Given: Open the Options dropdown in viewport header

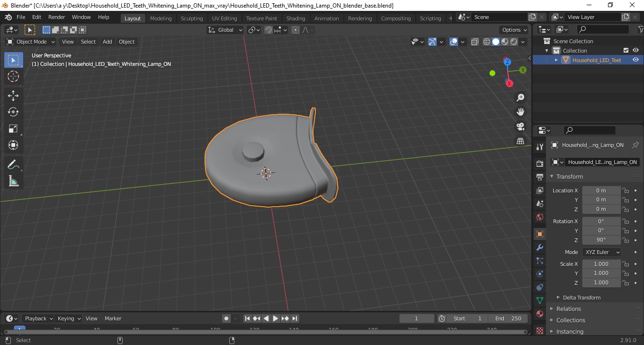Looking at the screenshot, I should pyautogui.click(x=515, y=30).
